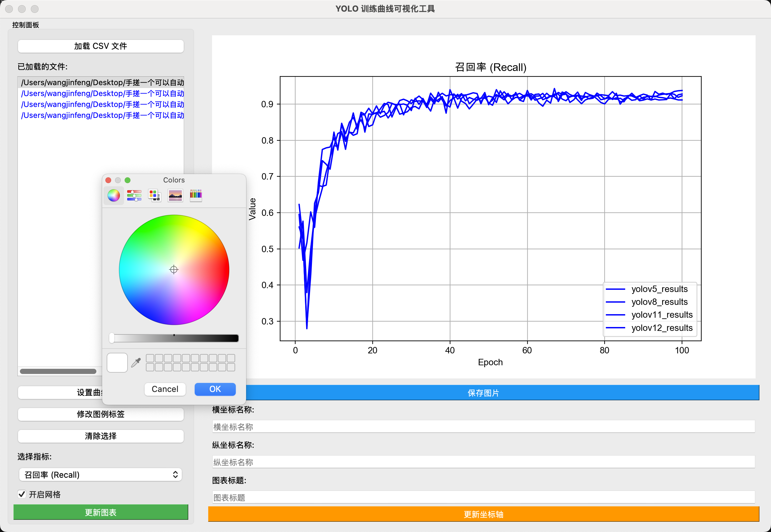This screenshot has width=771, height=532.
Task: Click the current color preview swatch
Action: point(117,362)
